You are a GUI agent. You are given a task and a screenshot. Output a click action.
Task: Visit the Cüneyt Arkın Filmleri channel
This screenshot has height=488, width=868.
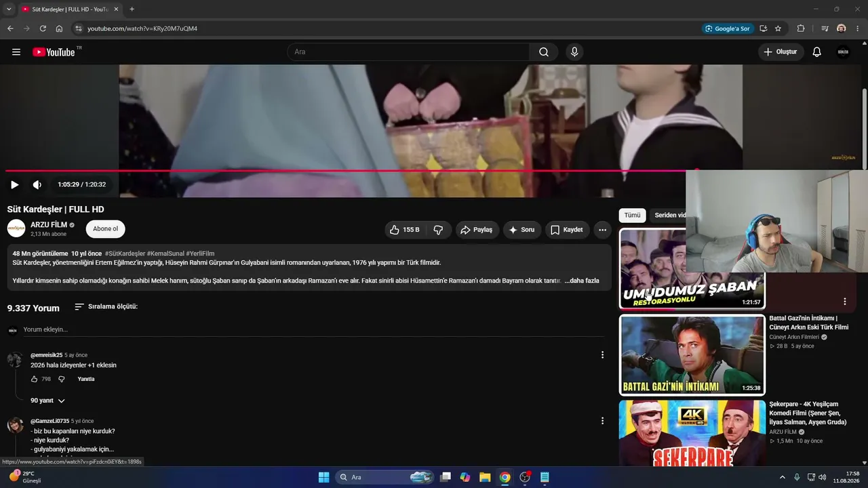click(794, 337)
